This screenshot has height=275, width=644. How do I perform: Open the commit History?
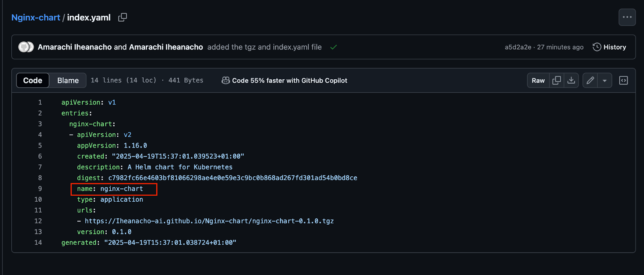tap(609, 47)
